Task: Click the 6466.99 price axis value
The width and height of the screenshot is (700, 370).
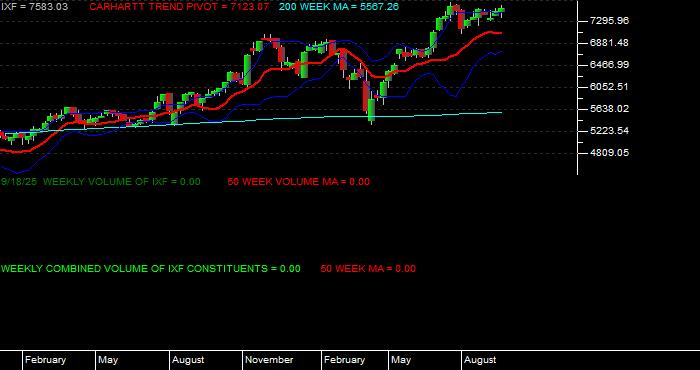Action: pyautogui.click(x=609, y=65)
